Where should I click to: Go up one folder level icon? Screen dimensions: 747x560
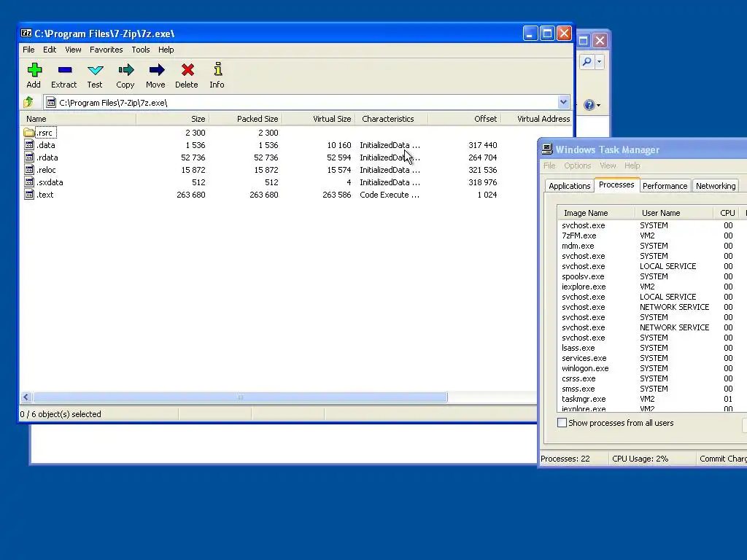coord(28,102)
